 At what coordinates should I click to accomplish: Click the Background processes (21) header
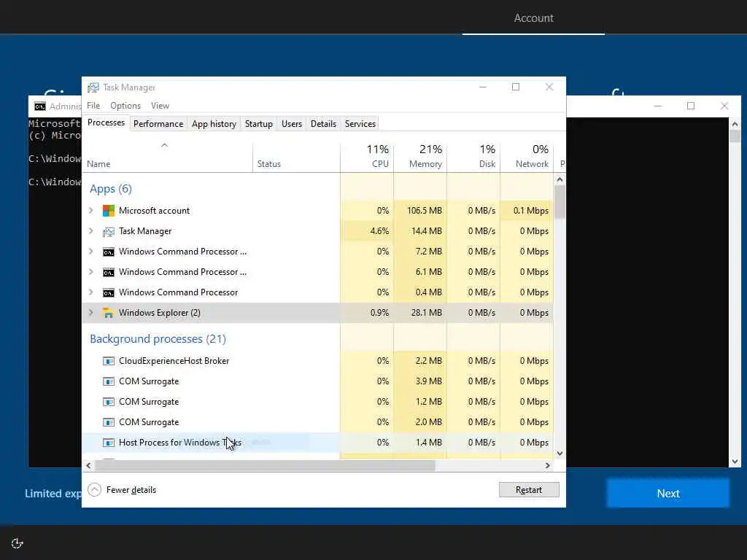point(158,339)
